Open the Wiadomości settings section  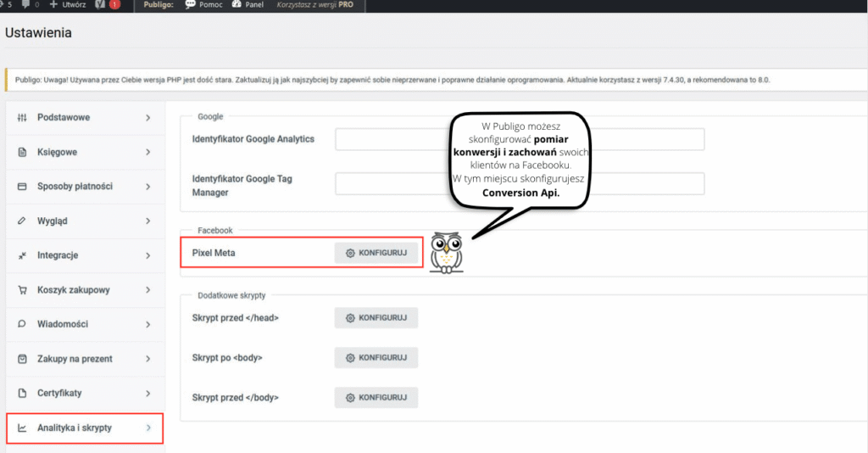86,324
